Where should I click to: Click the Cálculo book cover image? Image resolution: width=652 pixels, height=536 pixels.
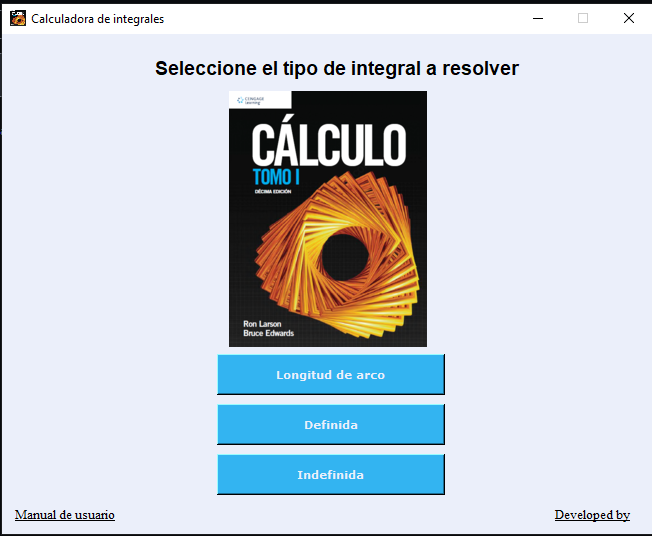coord(328,219)
